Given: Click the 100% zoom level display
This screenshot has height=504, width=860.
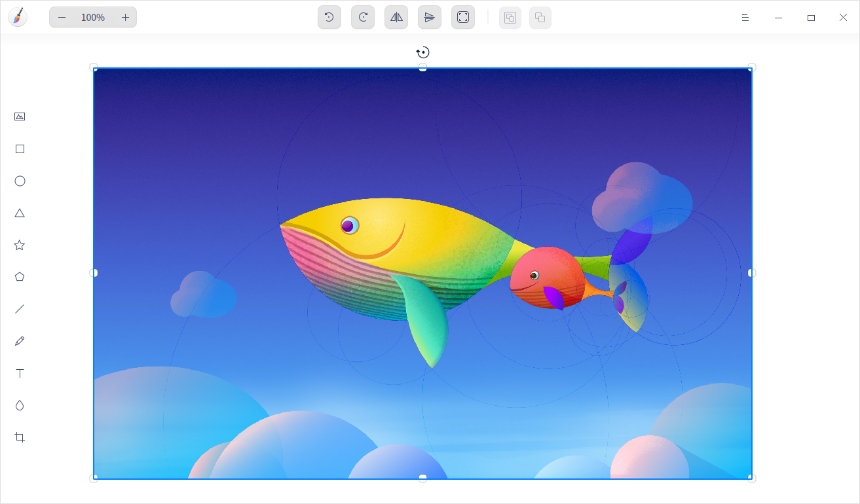Looking at the screenshot, I should coord(93,18).
